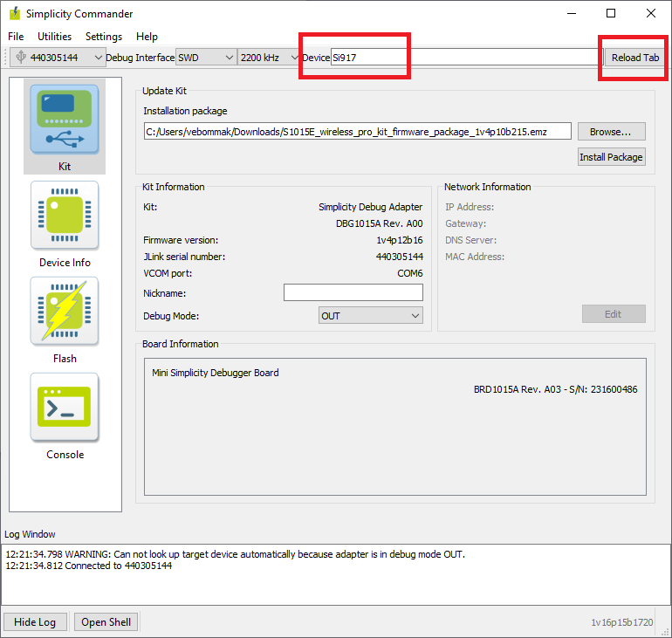Open the File menu
This screenshot has width=672, height=638.
pyautogui.click(x=16, y=37)
